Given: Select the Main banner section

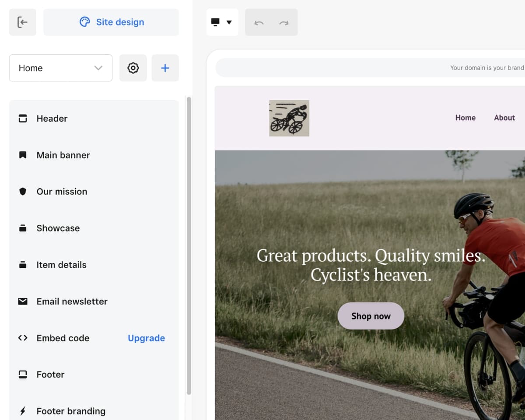Looking at the screenshot, I should [x=94, y=155].
